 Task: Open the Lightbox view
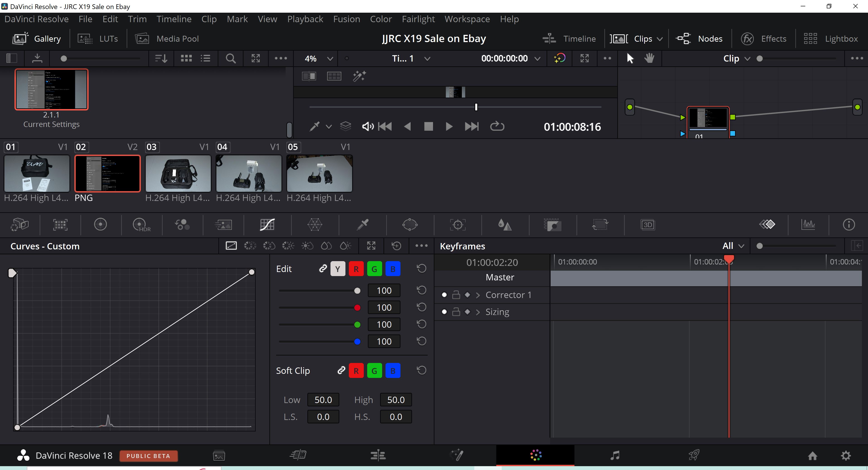pyautogui.click(x=831, y=39)
